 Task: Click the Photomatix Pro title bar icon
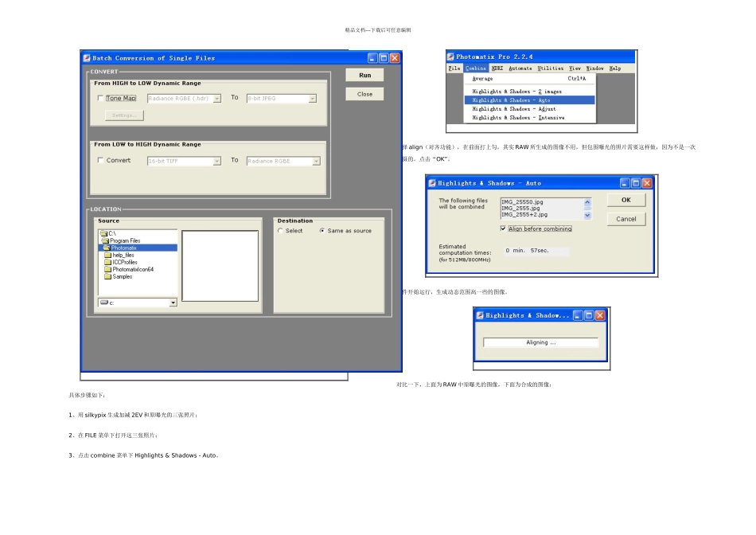point(450,57)
